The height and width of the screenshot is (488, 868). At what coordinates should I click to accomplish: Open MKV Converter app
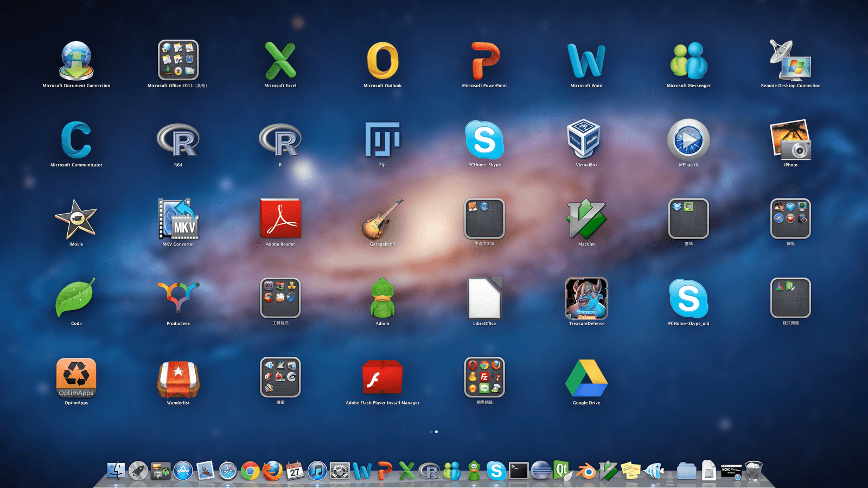tap(178, 219)
